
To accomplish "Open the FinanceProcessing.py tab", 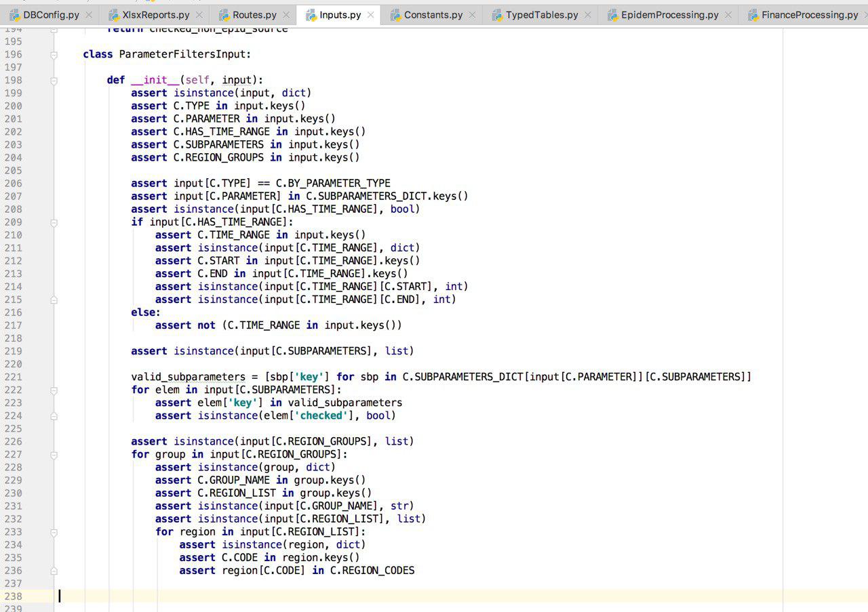I will [809, 14].
